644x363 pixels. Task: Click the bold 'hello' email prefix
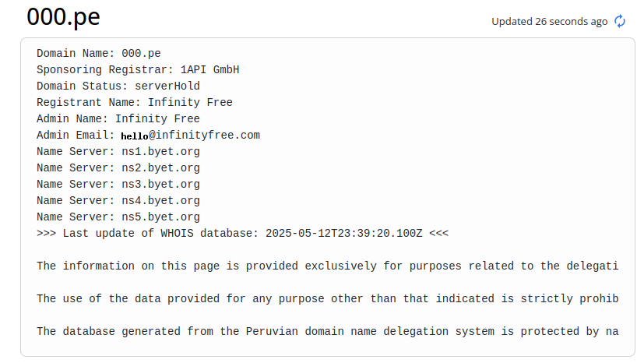coord(135,136)
